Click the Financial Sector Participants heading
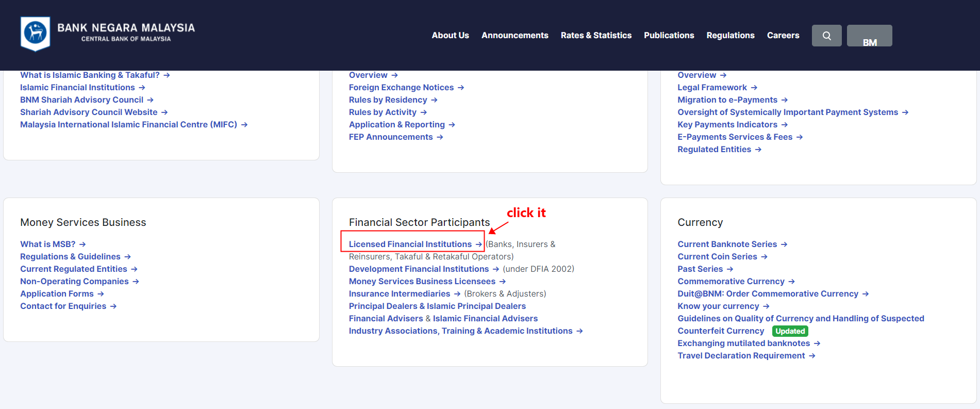Viewport: 980px width, 409px height. click(x=419, y=222)
